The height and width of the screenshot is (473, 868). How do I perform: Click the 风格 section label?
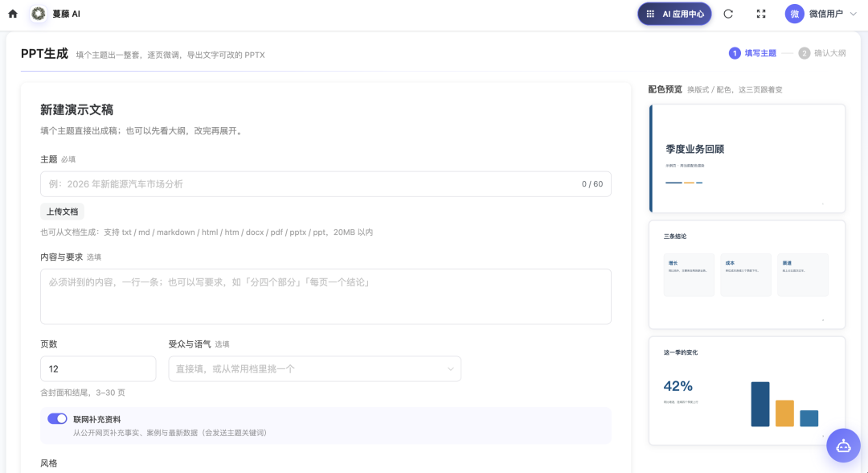pos(49,463)
